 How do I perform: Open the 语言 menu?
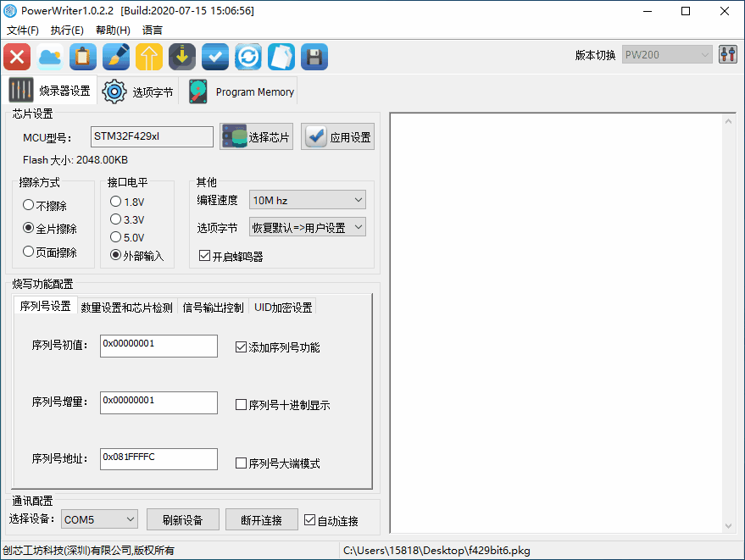[x=152, y=30]
